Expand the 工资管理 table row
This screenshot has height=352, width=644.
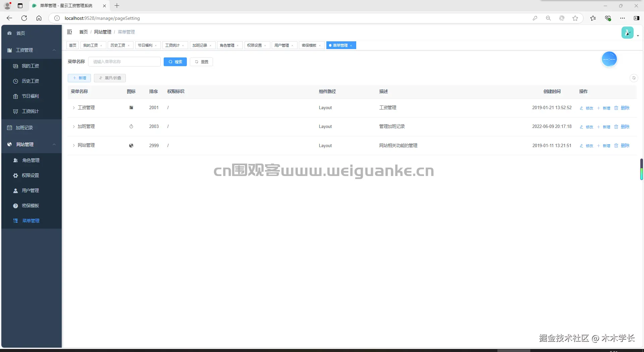pyautogui.click(x=74, y=108)
